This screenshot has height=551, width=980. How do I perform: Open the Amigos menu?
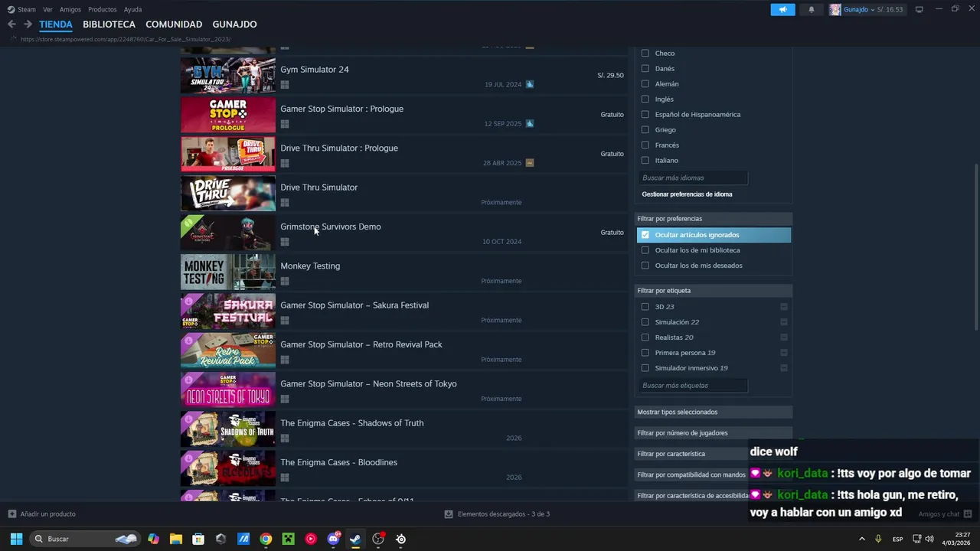coord(70,9)
